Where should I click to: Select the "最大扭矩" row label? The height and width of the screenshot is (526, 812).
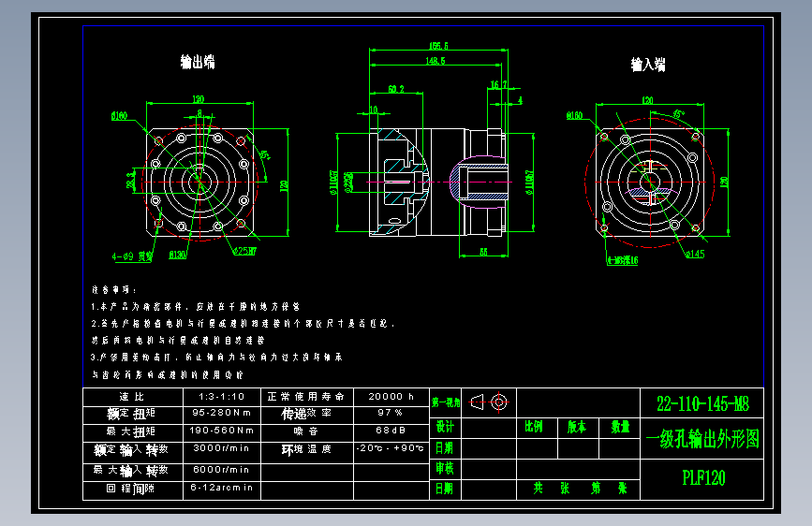point(130,431)
